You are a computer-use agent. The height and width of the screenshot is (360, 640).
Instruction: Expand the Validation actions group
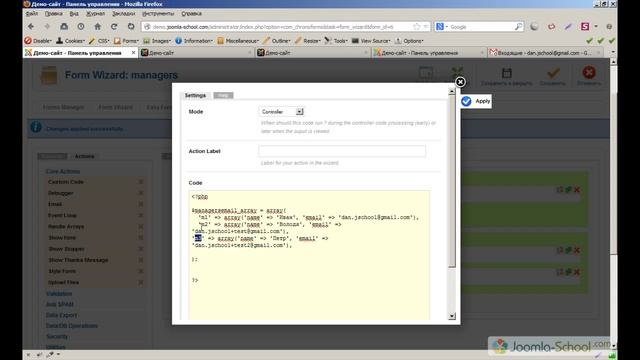click(59, 294)
